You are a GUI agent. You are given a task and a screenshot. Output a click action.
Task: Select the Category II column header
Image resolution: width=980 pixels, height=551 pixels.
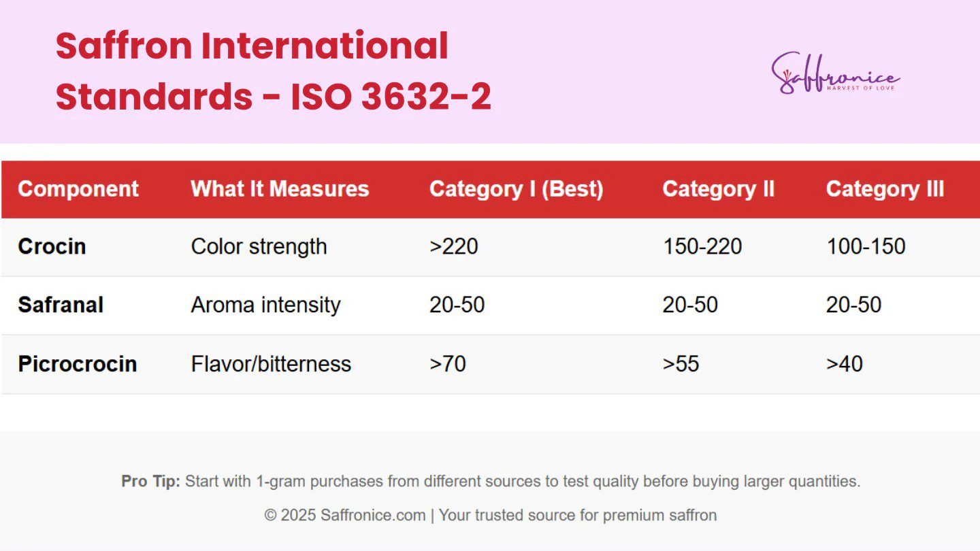click(x=718, y=189)
